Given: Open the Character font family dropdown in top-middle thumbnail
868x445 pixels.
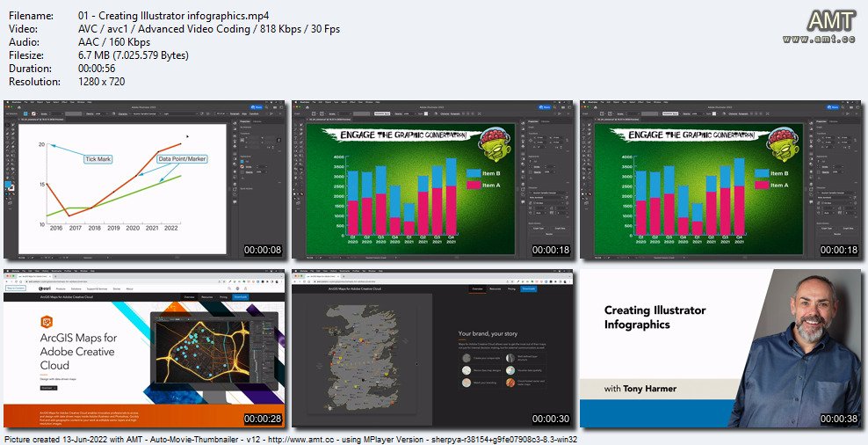Looking at the screenshot, I should tap(547, 193).
